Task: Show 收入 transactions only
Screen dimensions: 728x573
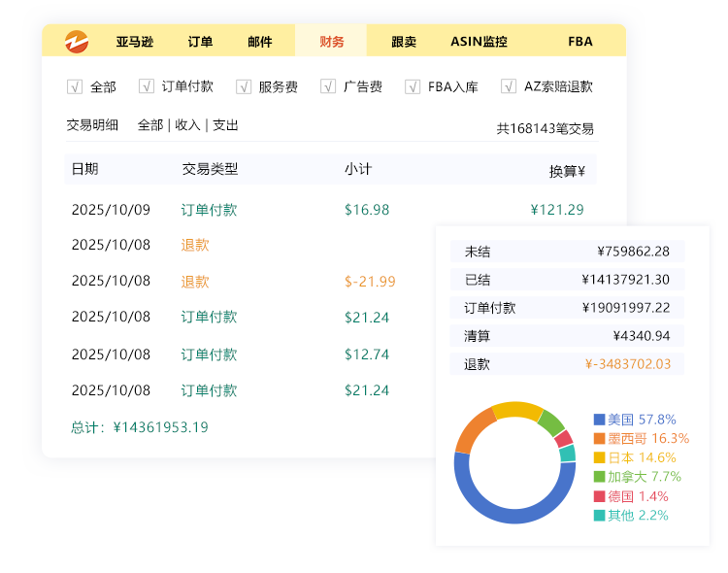Action: [187, 125]
